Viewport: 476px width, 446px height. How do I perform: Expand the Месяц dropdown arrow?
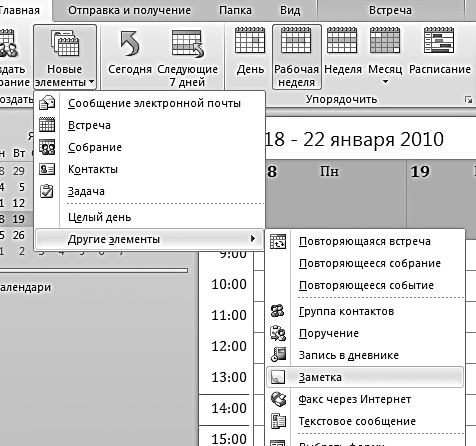tap(385, 82)
